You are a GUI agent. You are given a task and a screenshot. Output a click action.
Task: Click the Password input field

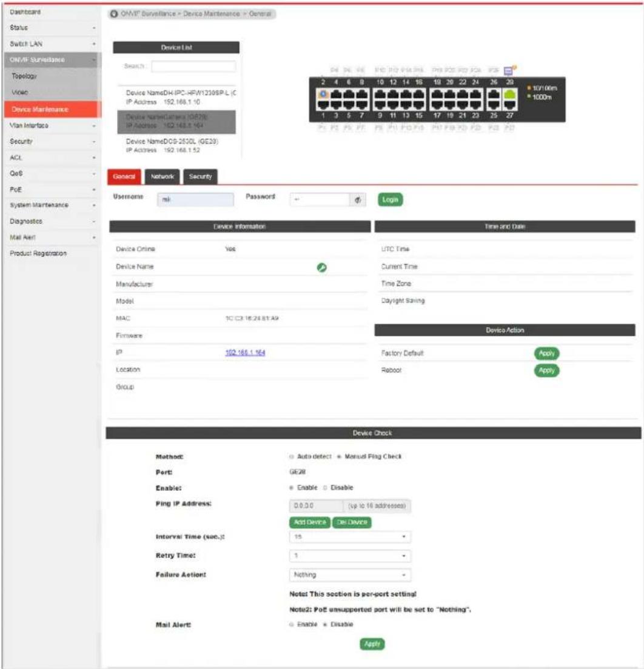320,200
